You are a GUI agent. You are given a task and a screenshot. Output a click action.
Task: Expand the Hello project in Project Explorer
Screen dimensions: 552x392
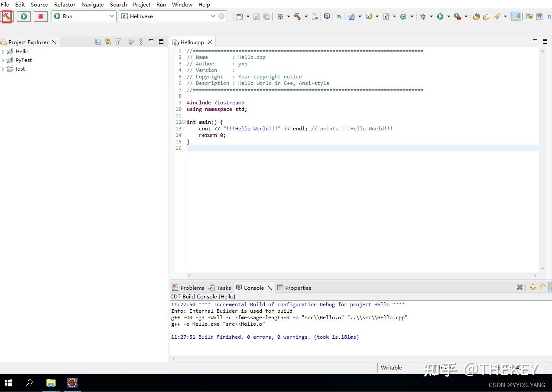point(3,51)
